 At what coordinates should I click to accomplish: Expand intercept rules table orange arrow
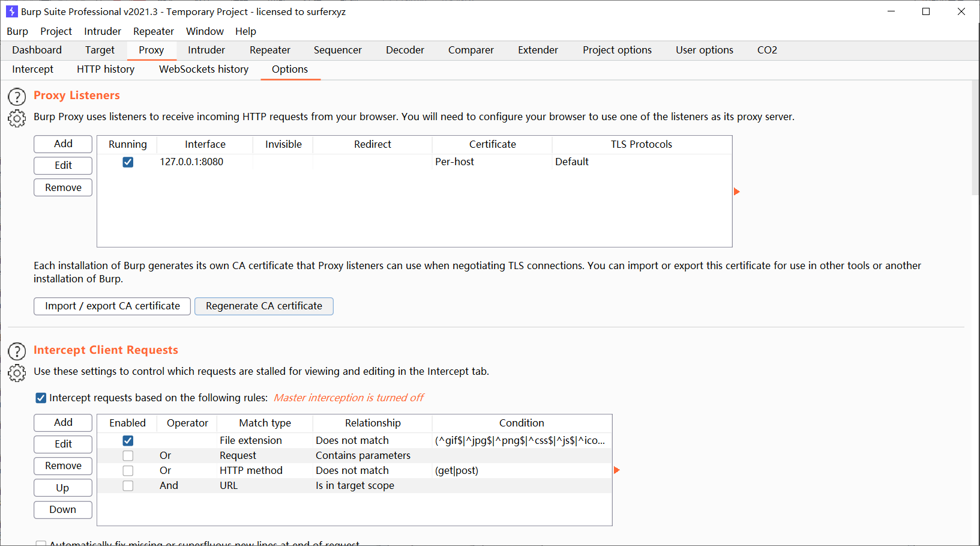(617, 470)
